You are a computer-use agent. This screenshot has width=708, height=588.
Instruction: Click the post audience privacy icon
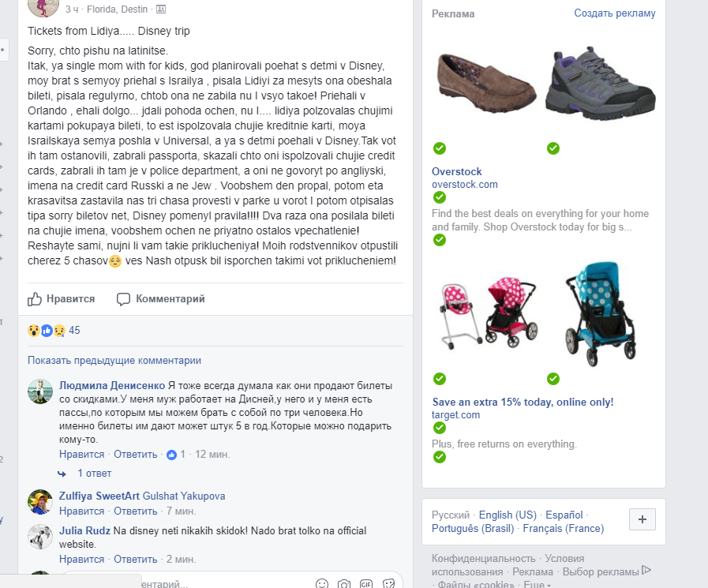click(161, 9)
